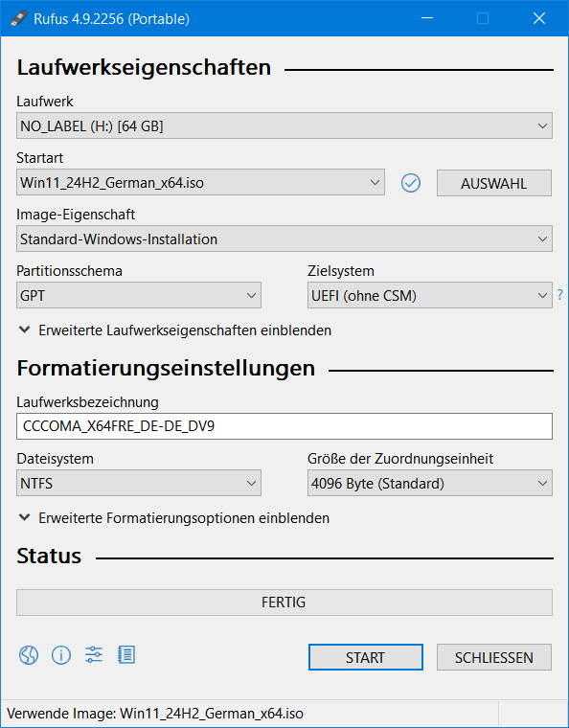
Task: Click the AUSWAHL button
Action: 494,183
